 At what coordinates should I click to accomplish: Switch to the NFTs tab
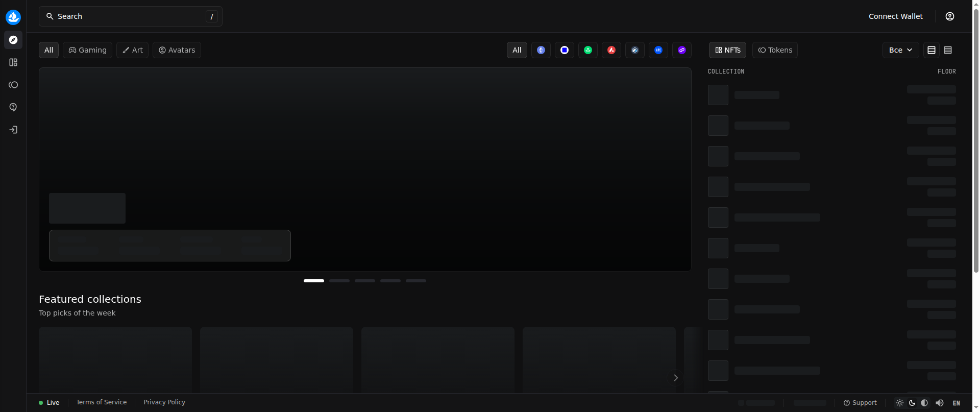727,50
